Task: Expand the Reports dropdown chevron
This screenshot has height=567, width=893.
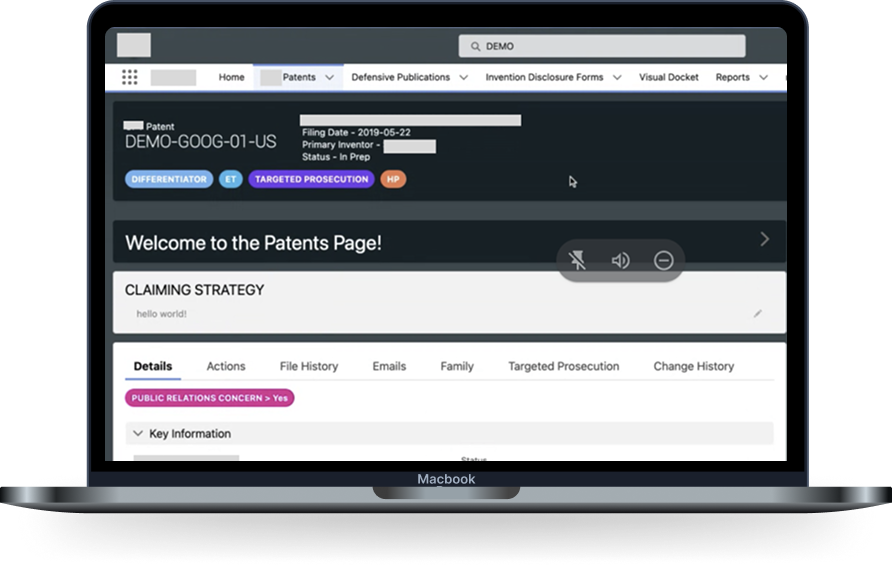Action: coord(764,77)
